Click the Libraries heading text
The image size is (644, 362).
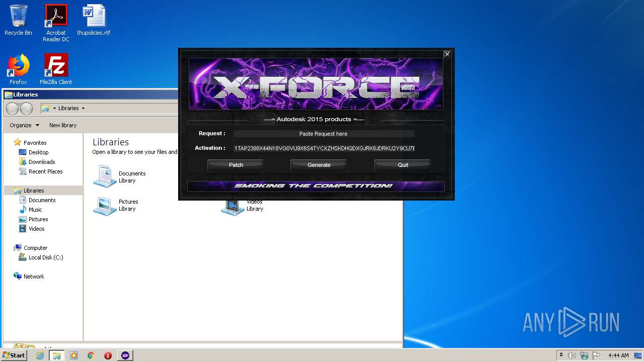111,142
